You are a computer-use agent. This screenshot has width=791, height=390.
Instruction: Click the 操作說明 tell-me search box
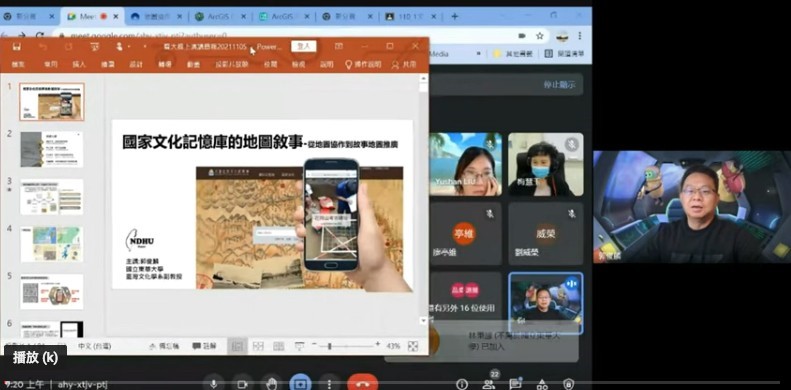[x=363, y=65]
